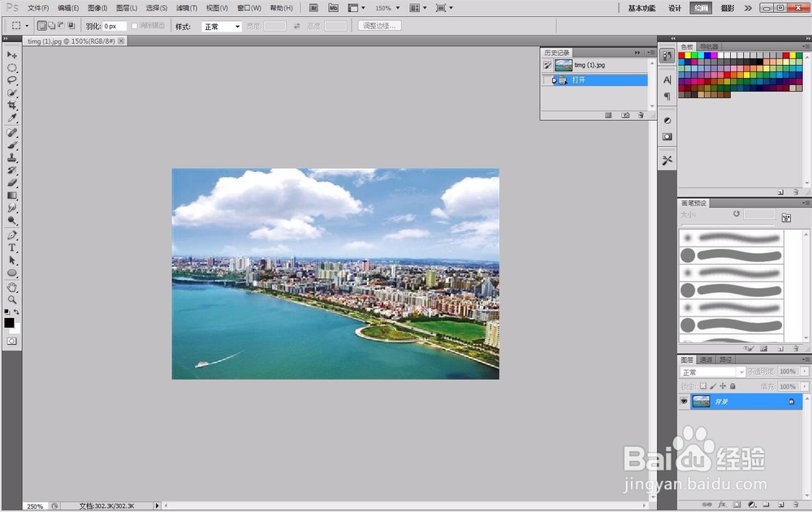Select the Pen tool
812x512 pixels.
[x=12, y=235]
